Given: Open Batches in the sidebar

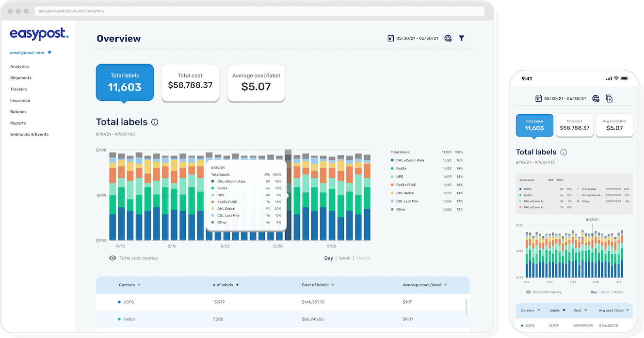Looking at the screenshot, I should tap(18, 112).
